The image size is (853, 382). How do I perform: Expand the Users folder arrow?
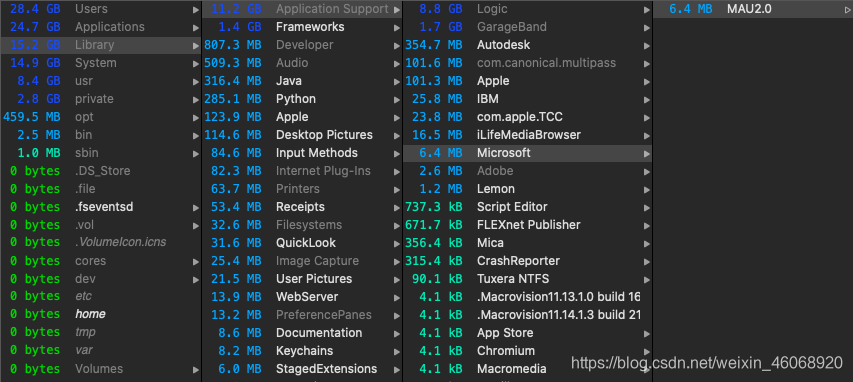(x=196, y=10)
